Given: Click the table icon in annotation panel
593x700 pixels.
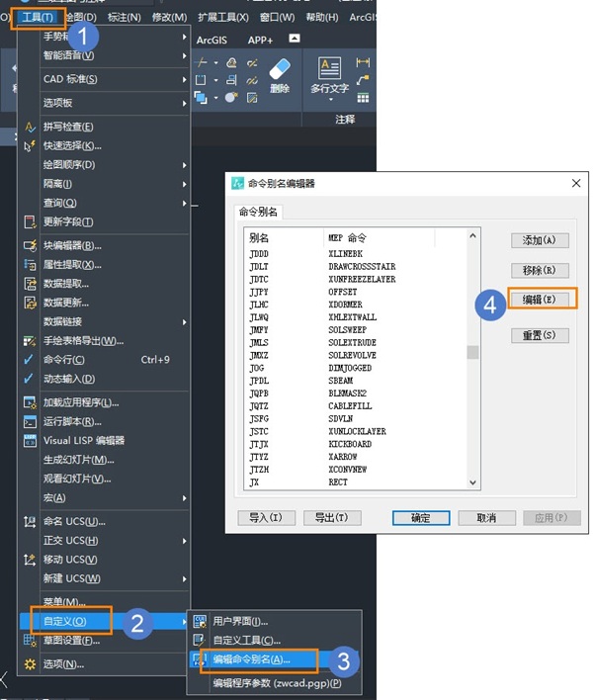Looking at the screenshot, I should (363, 98).
